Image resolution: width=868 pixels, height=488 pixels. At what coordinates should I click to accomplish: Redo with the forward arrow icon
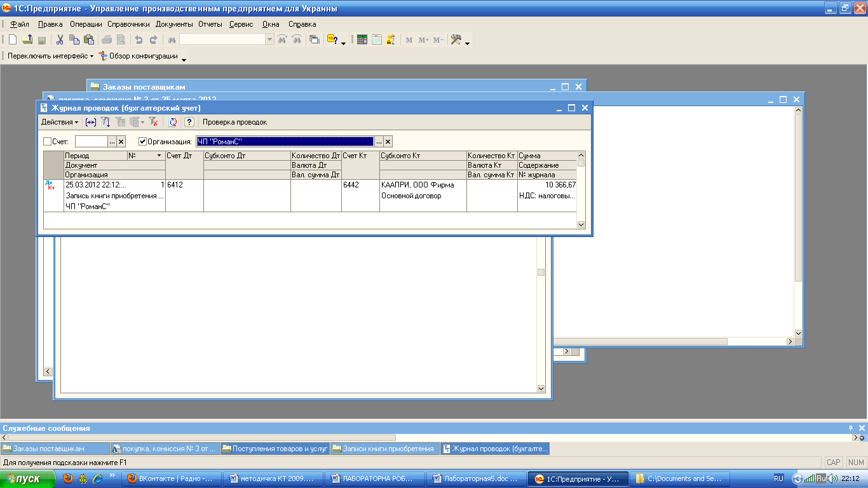tap(153, 39)
